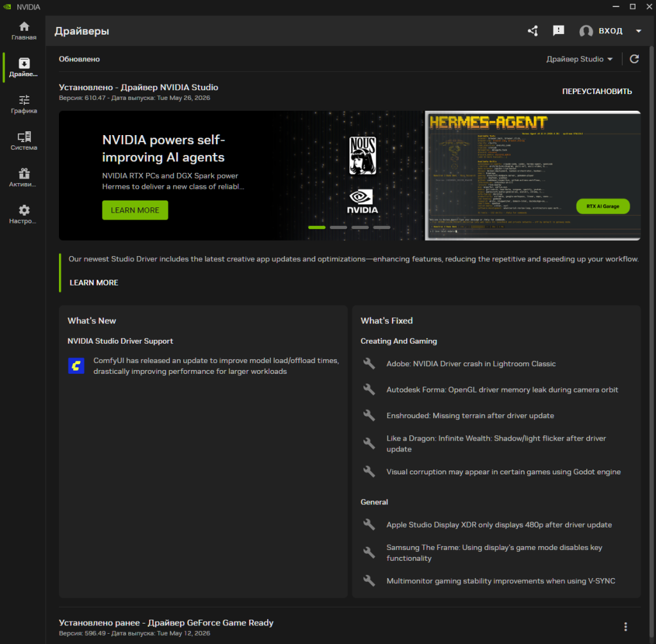
Task: Click the Обновлено status label
Action: pos(79,60)
